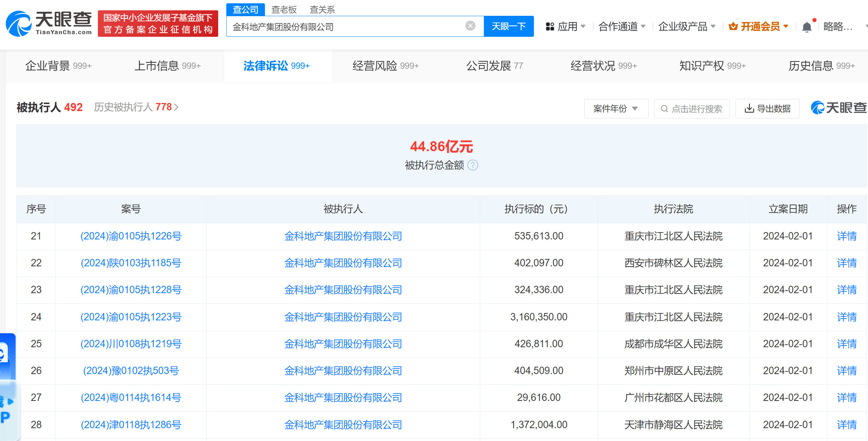Click the 天眼一下 search button
The height and width of the screenshot is (441, 868).
coord(509,26)
